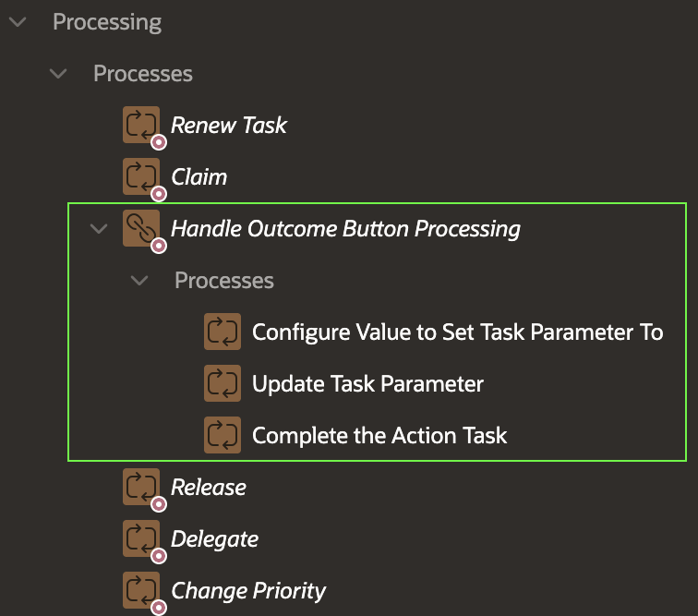Select the Renew Task process

pos(229,125)
